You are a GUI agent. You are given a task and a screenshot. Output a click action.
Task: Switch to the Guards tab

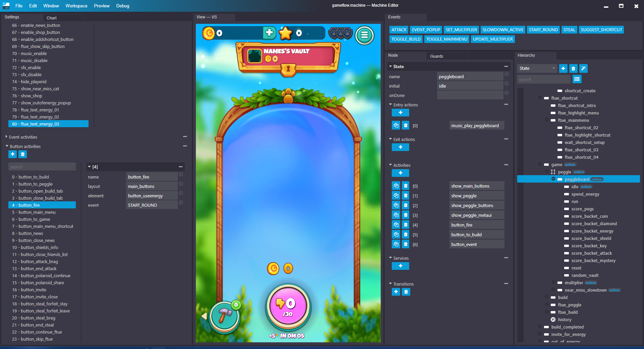click(437, 56)
